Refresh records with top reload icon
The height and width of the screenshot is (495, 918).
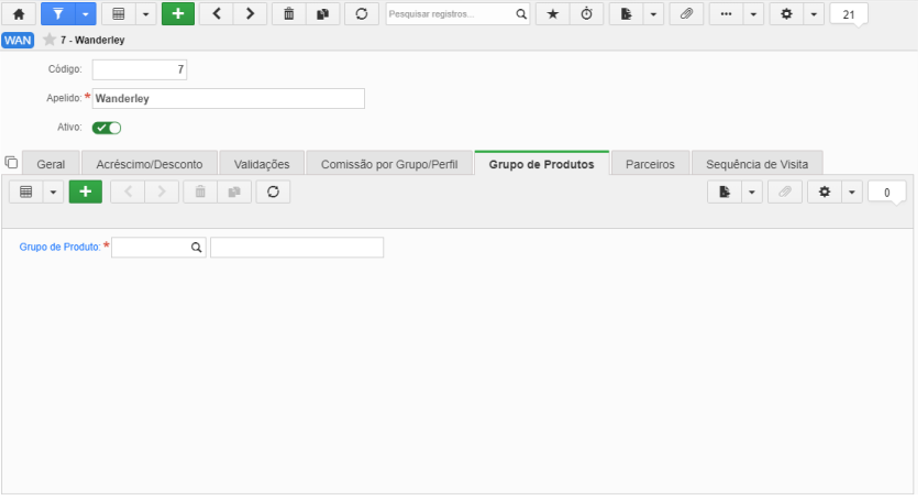(x=361, y=14)
